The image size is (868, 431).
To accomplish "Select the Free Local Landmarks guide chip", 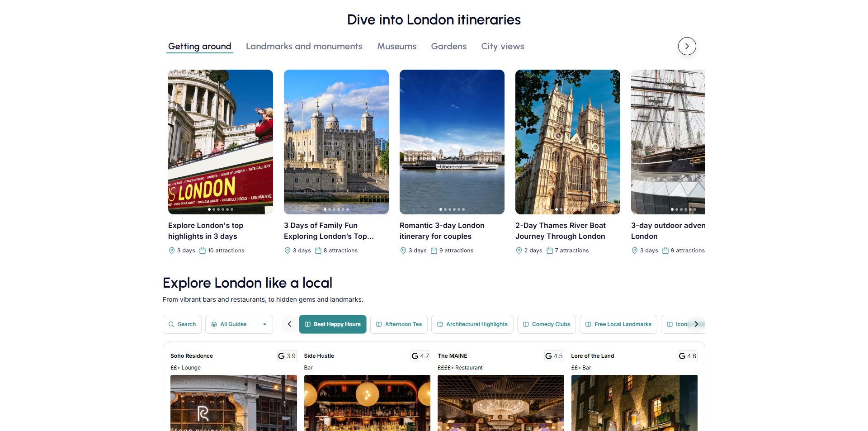I will pos(618,324).
